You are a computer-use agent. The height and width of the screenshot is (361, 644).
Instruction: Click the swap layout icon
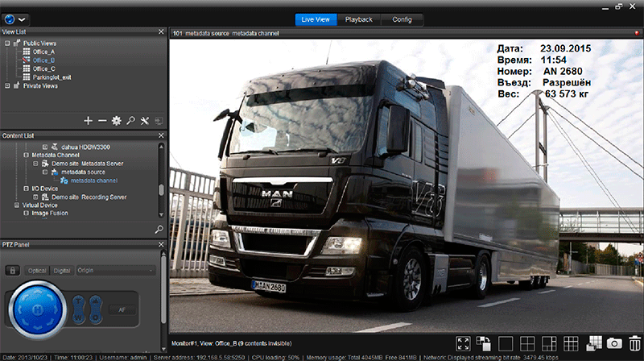(484, 343)
